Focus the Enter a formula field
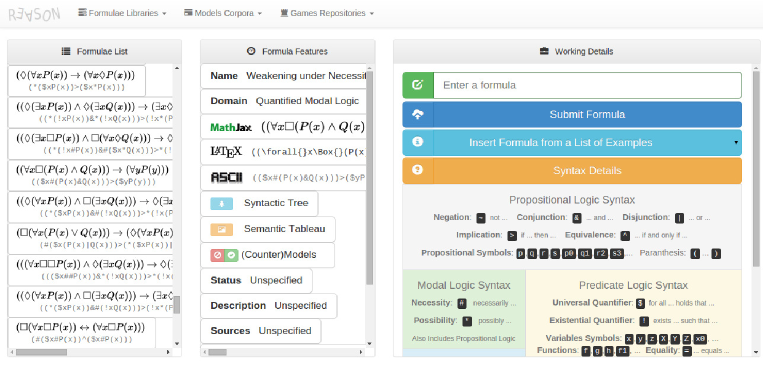 [x=587, y=85]
